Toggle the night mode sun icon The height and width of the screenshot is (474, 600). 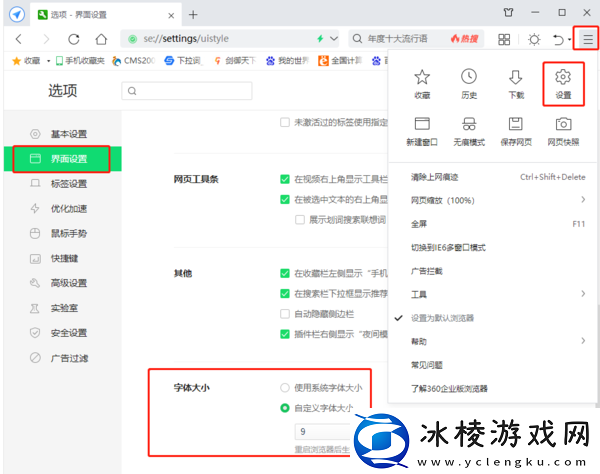click(x=534, y=39)
